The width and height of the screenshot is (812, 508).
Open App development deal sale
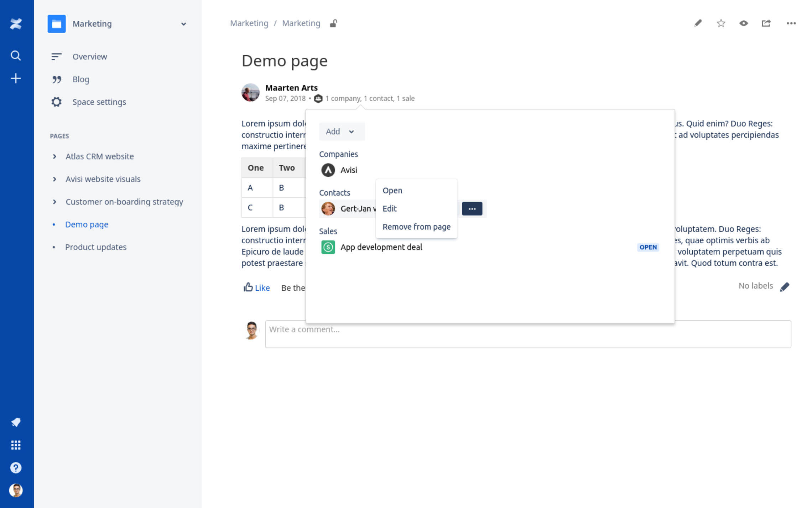pos(381,247)
